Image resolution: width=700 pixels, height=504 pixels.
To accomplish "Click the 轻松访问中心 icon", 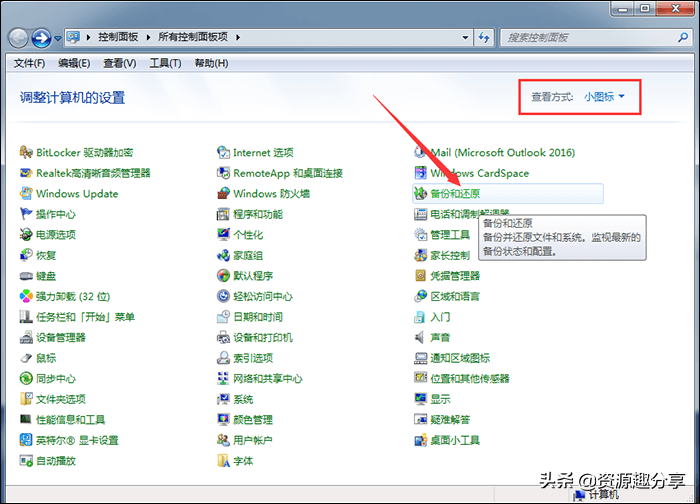I will pyautogui.click(x=223, y=296).
